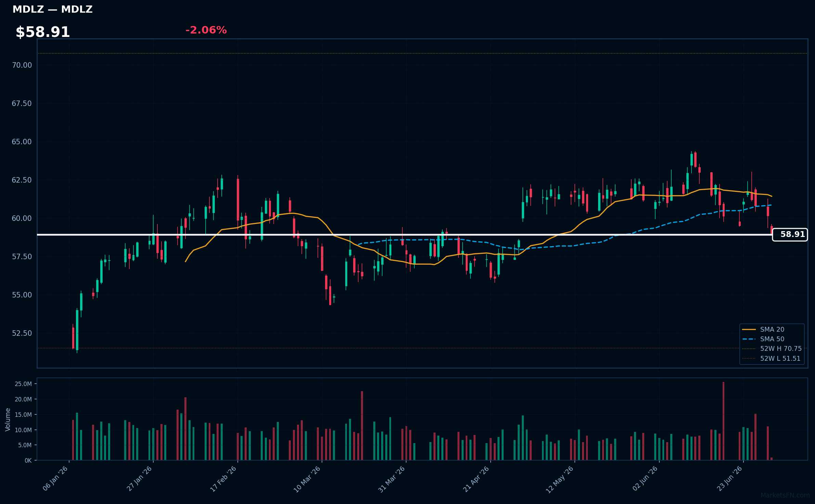Click the 67.50 price axis label
The width and height of the screenshot is (815, 504).
coord(22,103)
